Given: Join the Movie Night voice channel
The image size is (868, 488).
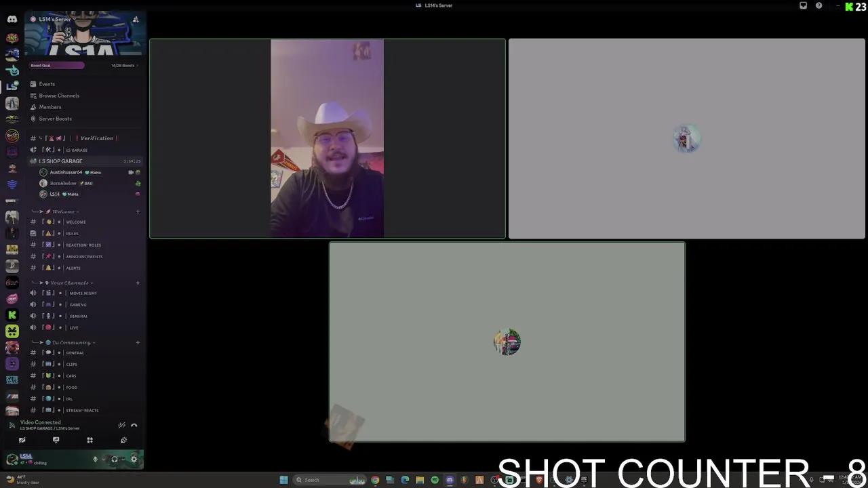Looking at the screenshot, I should tap(85, 293).
